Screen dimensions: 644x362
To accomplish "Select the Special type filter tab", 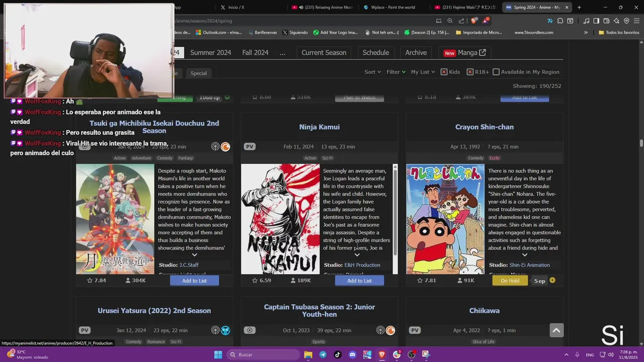I will 199,73.
